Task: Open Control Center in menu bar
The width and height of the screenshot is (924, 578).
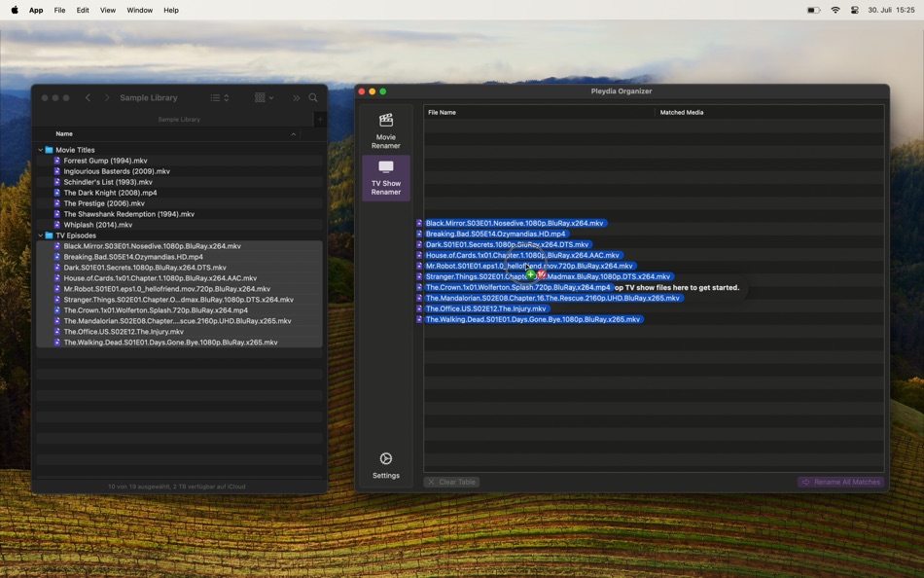Action: coord(855,10)
